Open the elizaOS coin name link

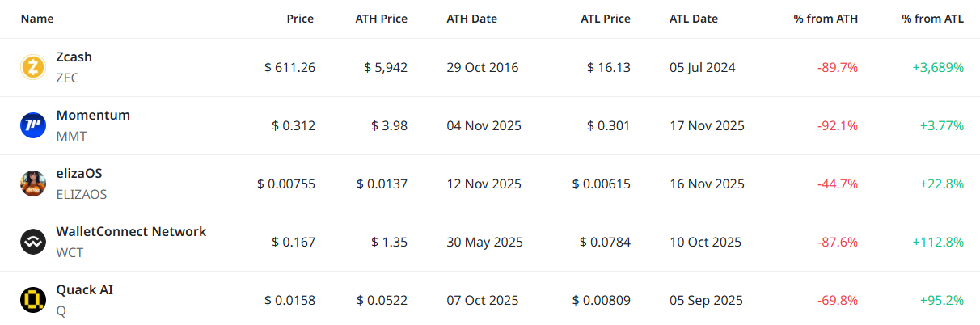[79, 174]
